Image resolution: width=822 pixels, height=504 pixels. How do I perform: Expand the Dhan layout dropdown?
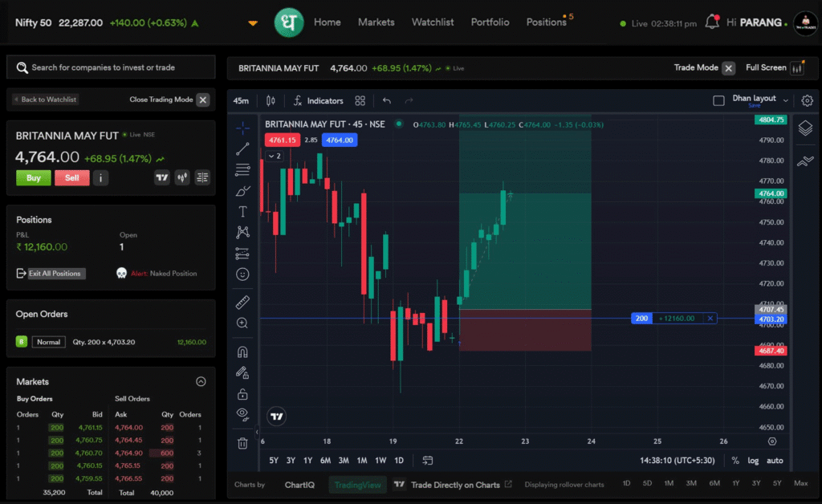(x=786, y=101)
